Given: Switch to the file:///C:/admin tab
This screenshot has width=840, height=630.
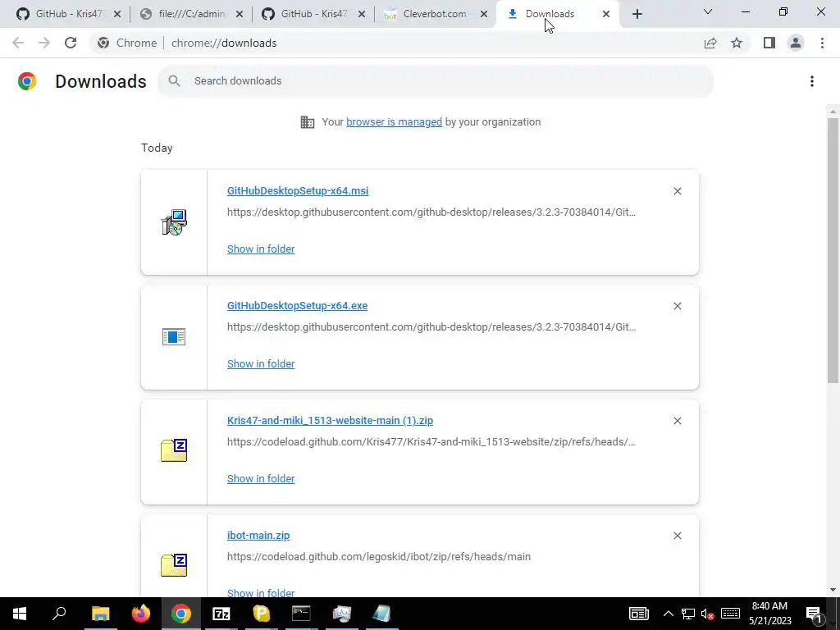Looking at the screenshot, I should (191, 14).
